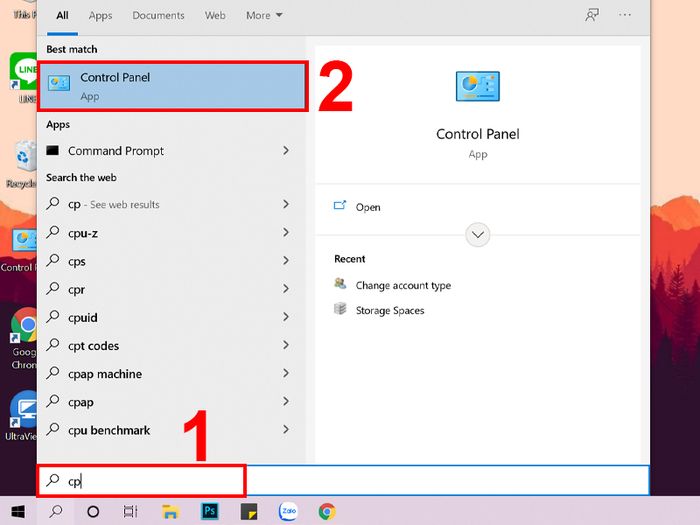Expand more actions chevron under Open
The width and height of the screenshot is (700, 525).
[x=478, y=234]
